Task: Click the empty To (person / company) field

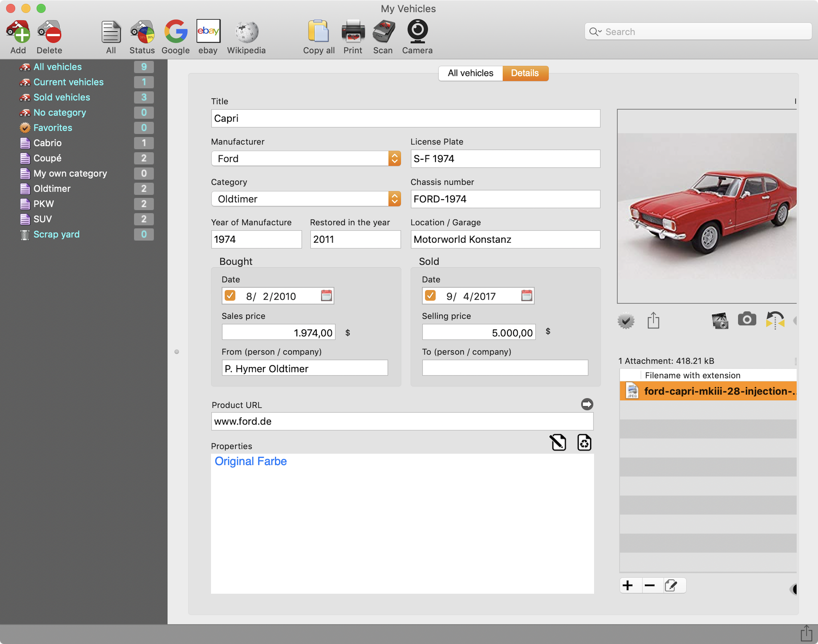Action: click(505, 368)
